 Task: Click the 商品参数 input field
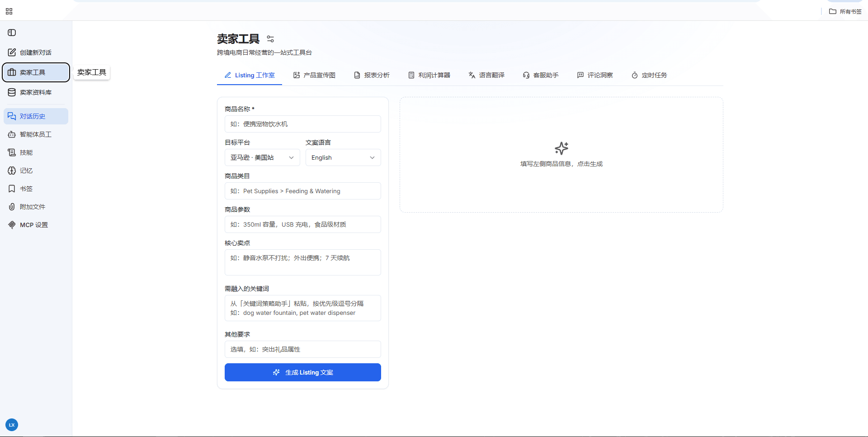tap(303, 224)
